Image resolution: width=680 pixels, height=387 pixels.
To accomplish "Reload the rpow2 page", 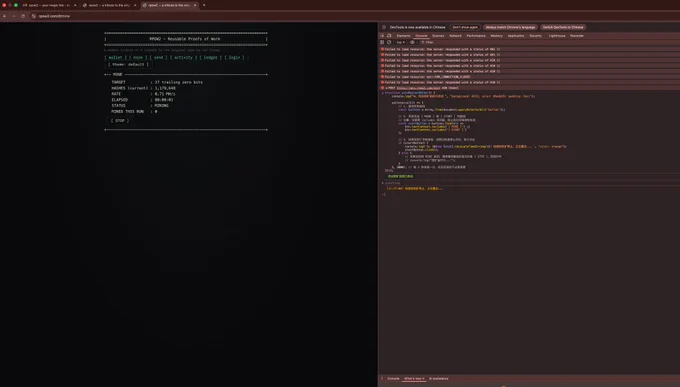I will click(23, 16).
